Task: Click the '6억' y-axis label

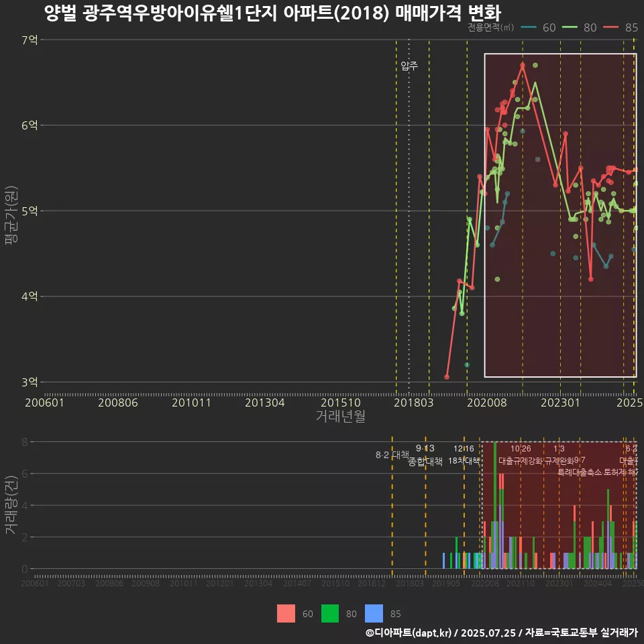Action: tap(30, 125)
